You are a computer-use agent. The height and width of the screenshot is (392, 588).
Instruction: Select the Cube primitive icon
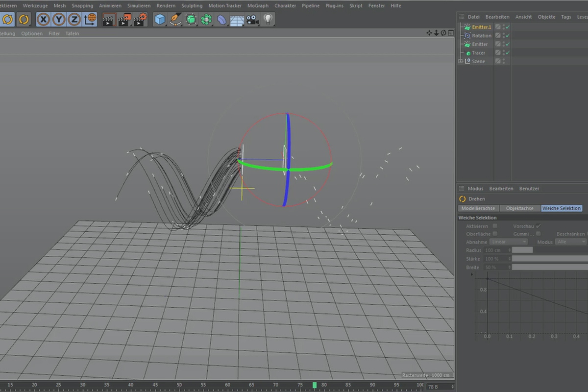(159, 20)
